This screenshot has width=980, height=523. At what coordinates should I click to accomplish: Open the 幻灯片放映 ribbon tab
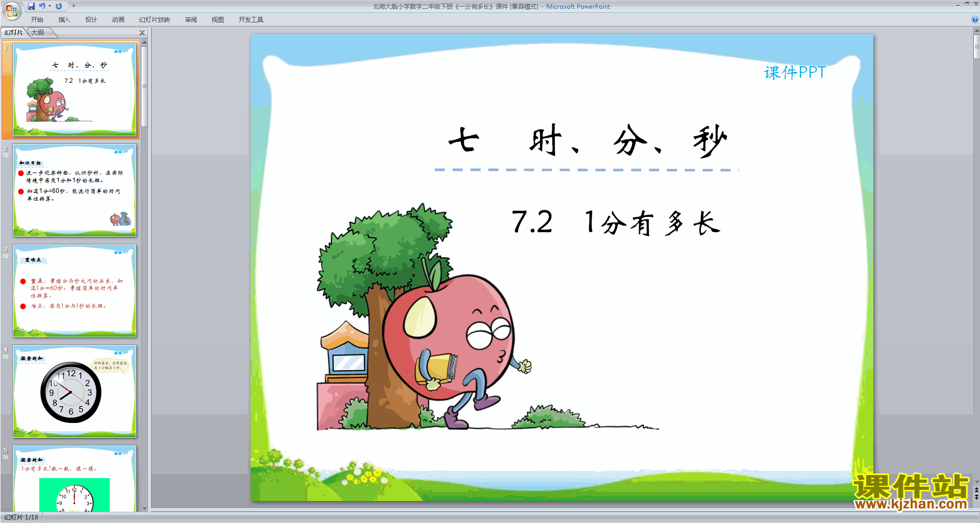click(155, 20)
